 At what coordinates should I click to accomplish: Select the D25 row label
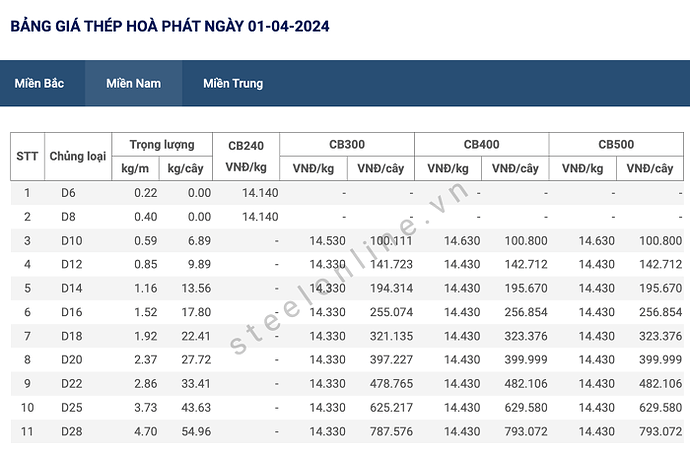72,408
